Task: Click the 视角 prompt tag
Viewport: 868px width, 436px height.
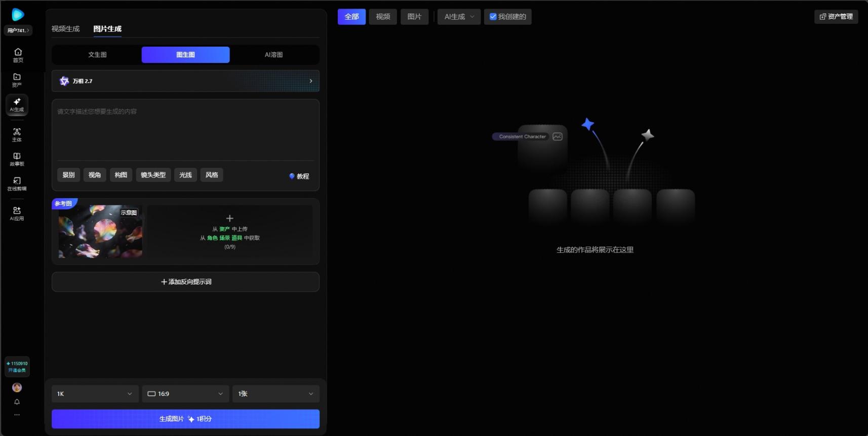Action: (x=95, y=175)
